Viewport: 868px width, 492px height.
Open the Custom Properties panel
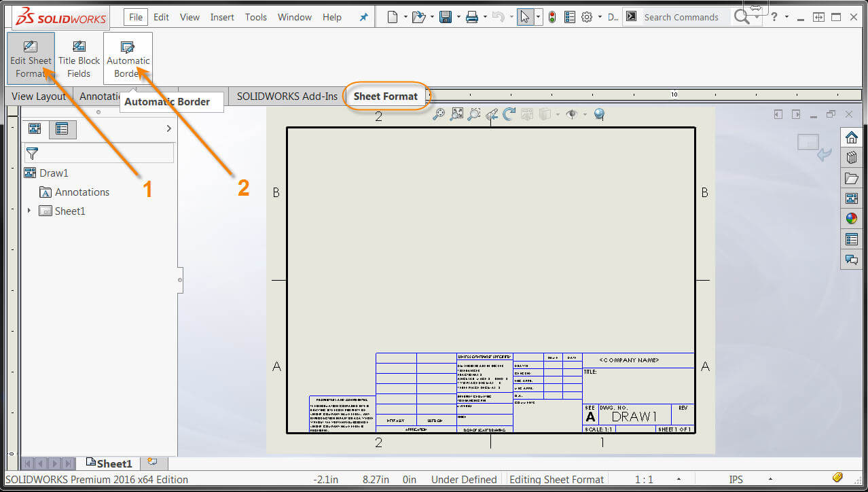click(852, 239)
